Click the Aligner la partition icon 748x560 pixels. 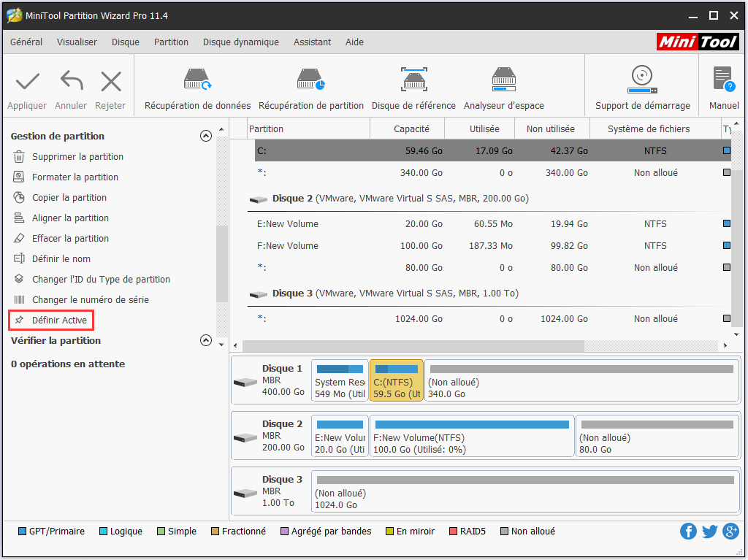18,218
